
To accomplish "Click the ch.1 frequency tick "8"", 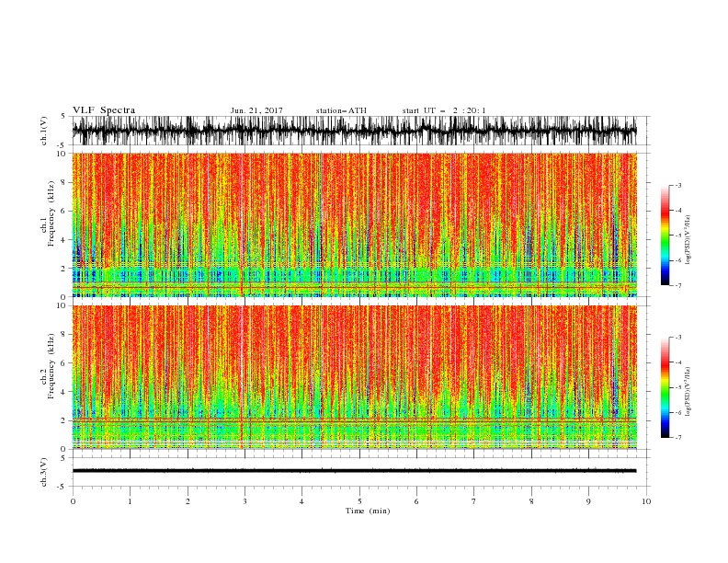I will [64, 182].
